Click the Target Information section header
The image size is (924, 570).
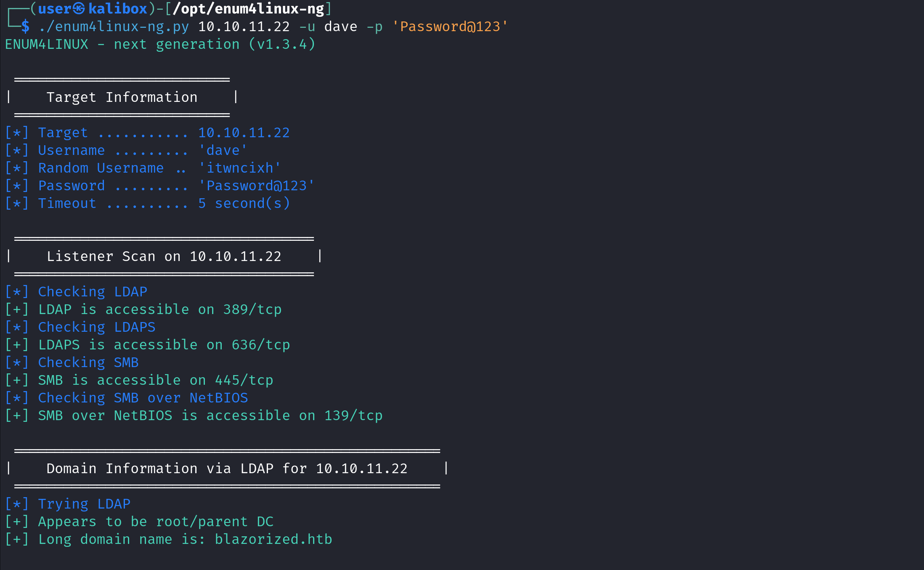click(x=122, y=97)
